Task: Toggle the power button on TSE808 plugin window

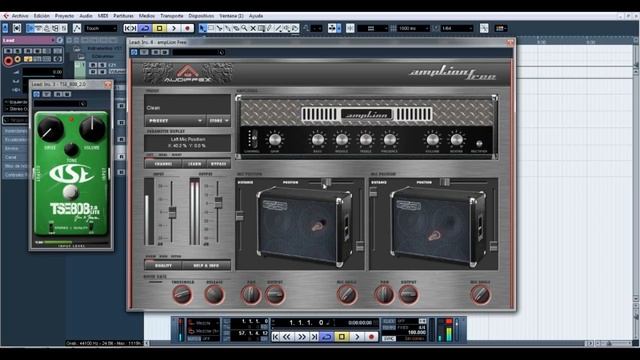Action: [x=36, y=94]
